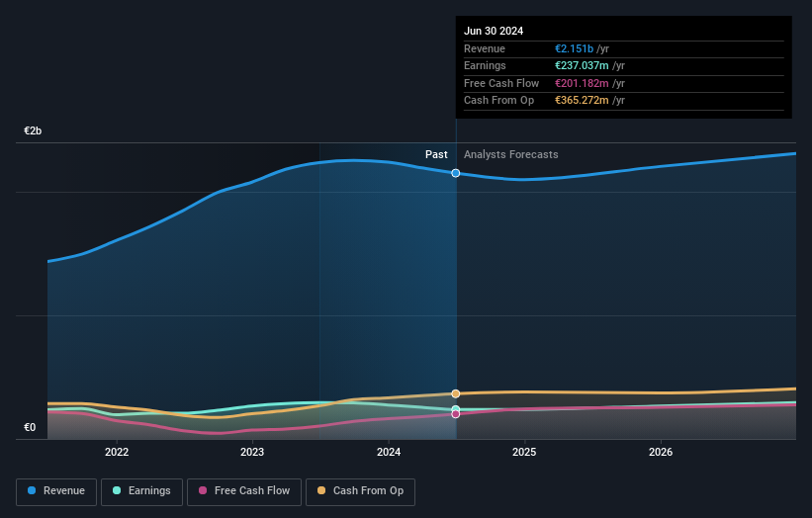812x518 pixels.
Task: Click the 'Analysts Forecasts' label
Action: [511, 154]
